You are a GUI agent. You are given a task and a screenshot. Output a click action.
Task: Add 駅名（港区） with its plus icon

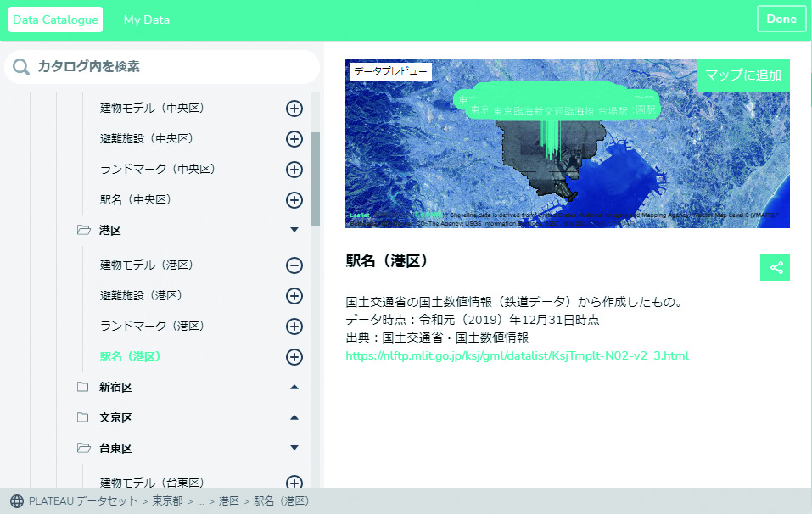tap(294, 357)
